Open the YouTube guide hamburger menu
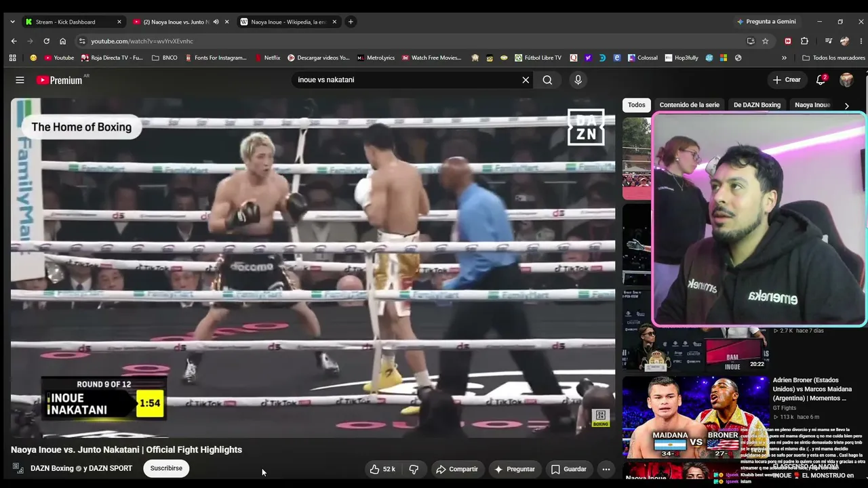 20,80
